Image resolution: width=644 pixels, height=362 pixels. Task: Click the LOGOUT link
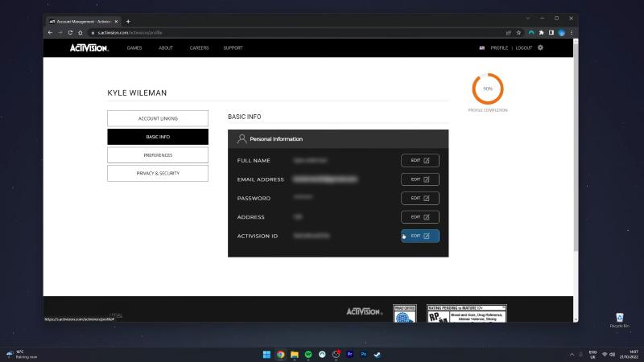(524, 48)
